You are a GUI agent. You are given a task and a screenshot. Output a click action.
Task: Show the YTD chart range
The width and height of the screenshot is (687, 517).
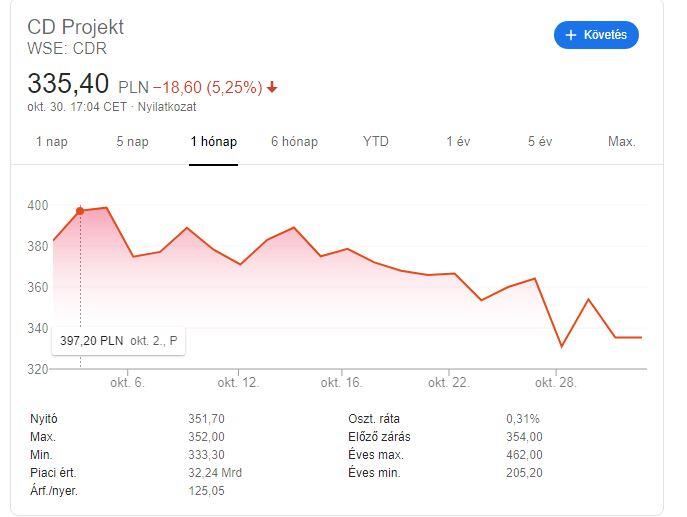(376, 142)
